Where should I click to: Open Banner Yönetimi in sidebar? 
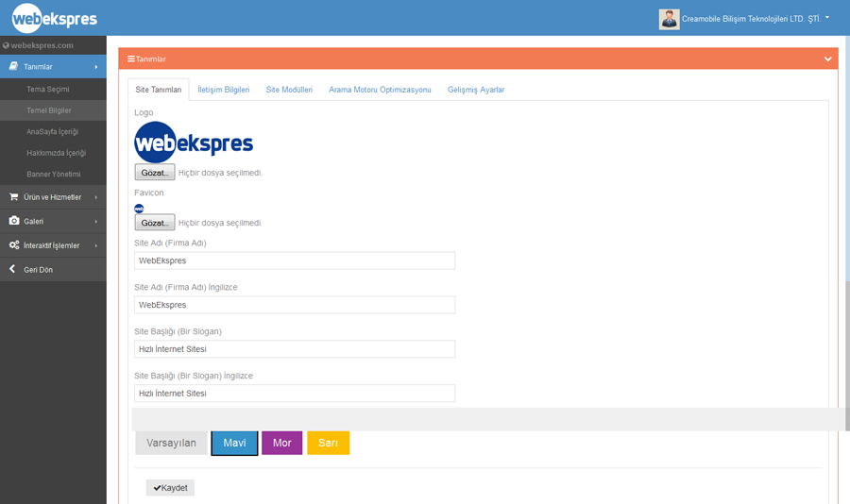[53, 175]
